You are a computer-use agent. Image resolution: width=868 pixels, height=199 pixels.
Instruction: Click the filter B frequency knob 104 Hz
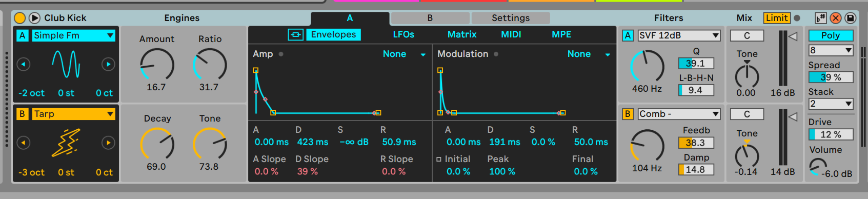[x=647, y=146]
